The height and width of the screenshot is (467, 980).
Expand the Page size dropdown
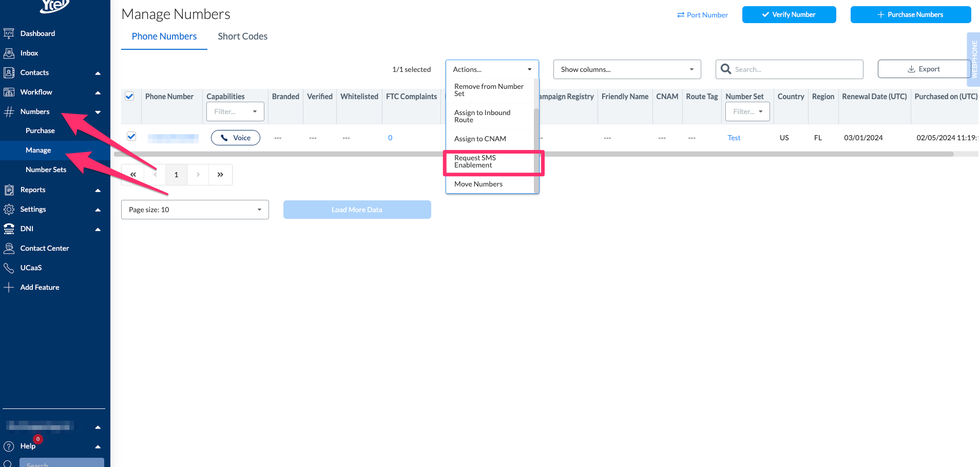[195, 209]
